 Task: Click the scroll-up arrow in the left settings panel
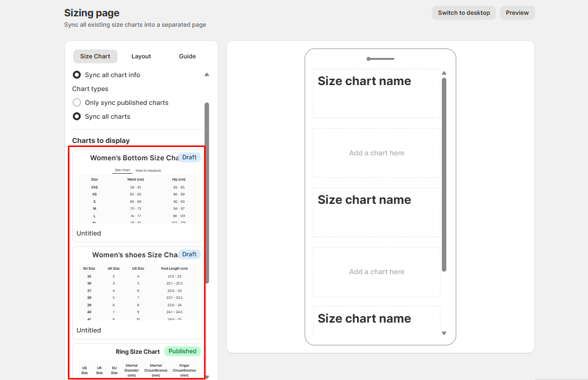[x=207, y=75]
